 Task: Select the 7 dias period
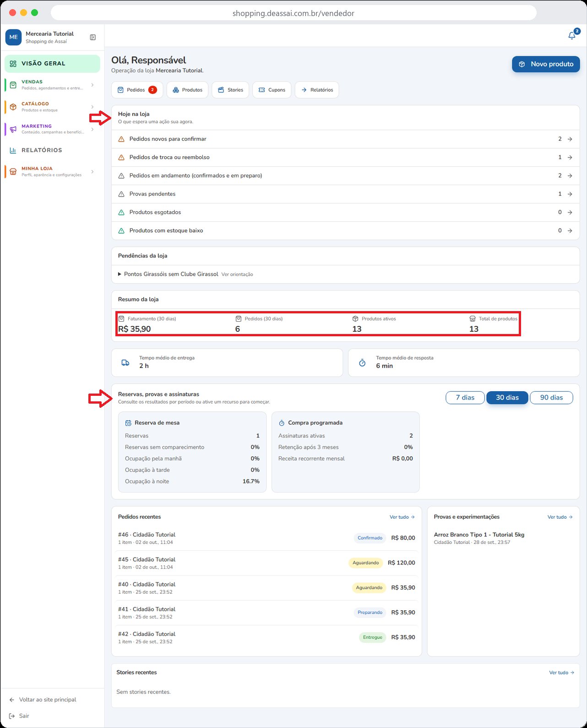pos(465,398)
